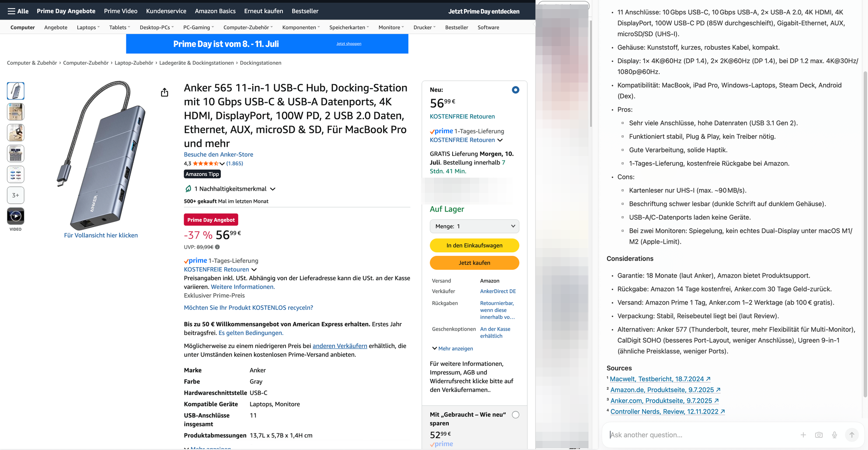Click the sustainability leaf icon
Image resolution: width=868 pixels, height=450 pixels.
tap(188, 189)
